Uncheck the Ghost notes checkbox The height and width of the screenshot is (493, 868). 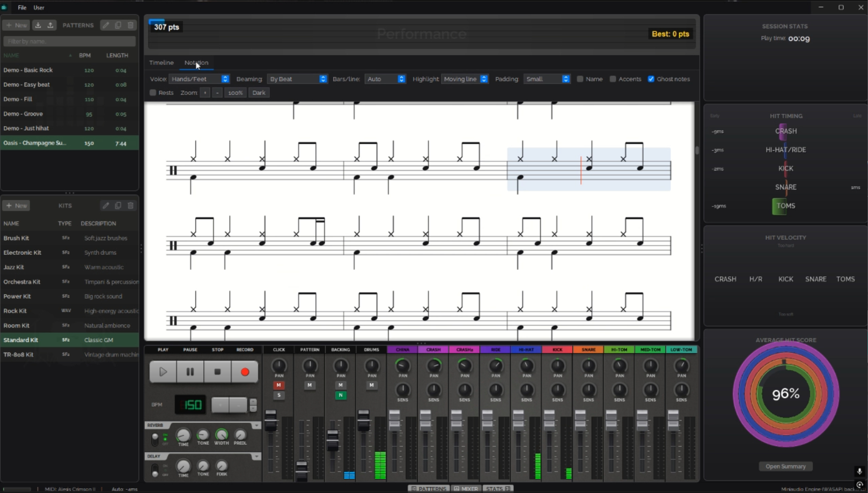tap(651, 79)
